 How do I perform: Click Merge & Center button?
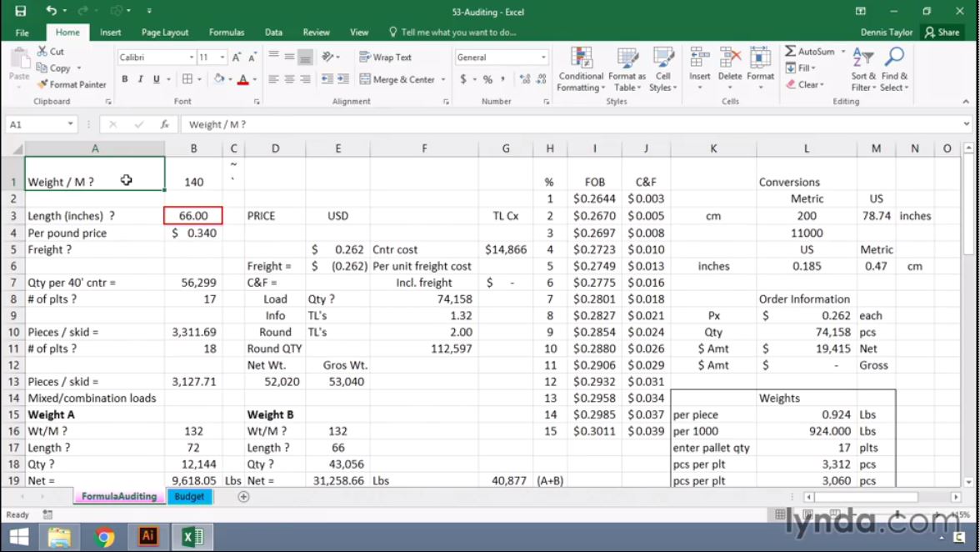[x=397, y=79]
